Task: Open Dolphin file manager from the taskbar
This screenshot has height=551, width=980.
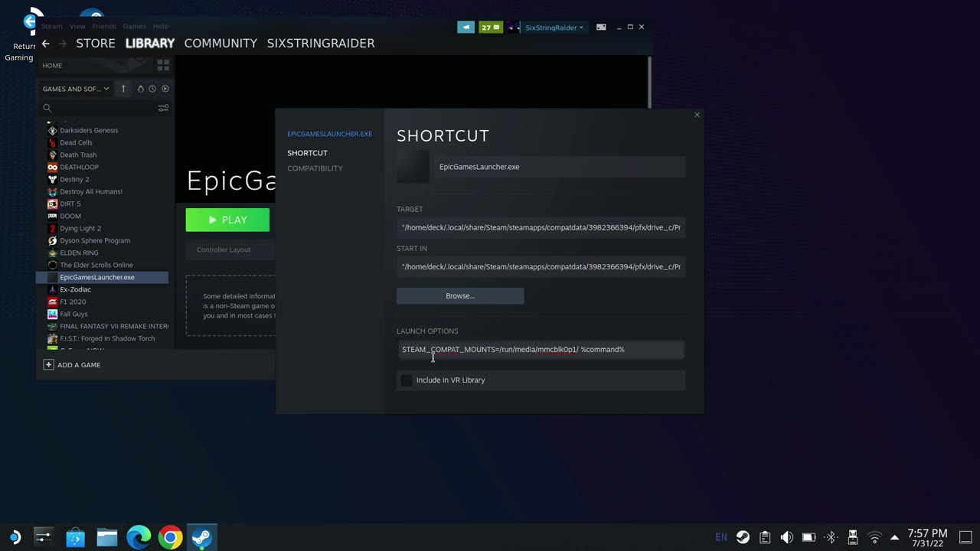Action: (106, 537)
